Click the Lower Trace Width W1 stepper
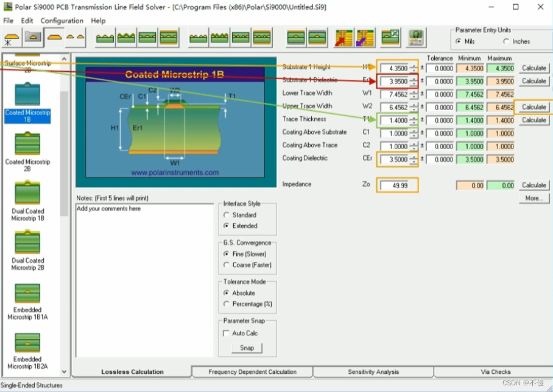The height and width of the screenshot is (392, 553). [414, 94]
